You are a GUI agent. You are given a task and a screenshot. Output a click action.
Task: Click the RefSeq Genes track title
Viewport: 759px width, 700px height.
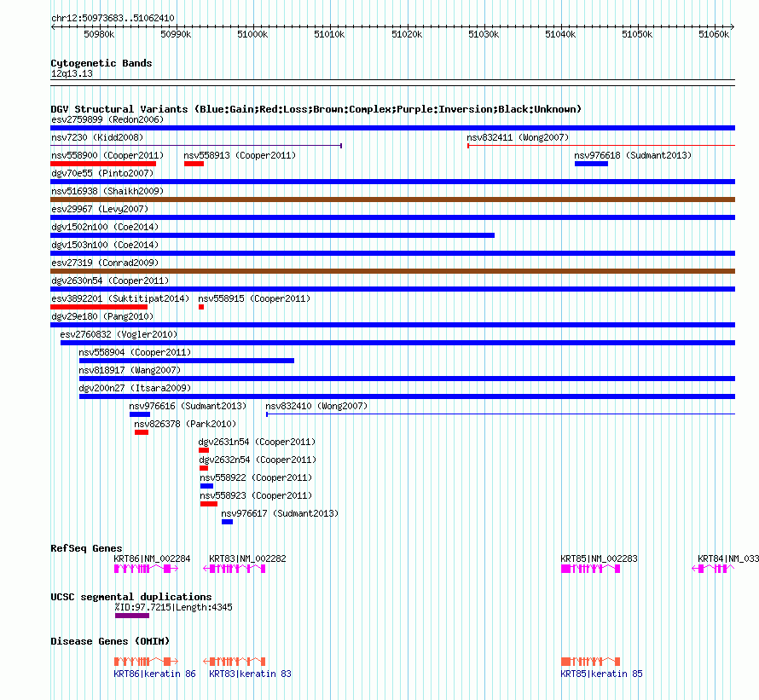86,548
